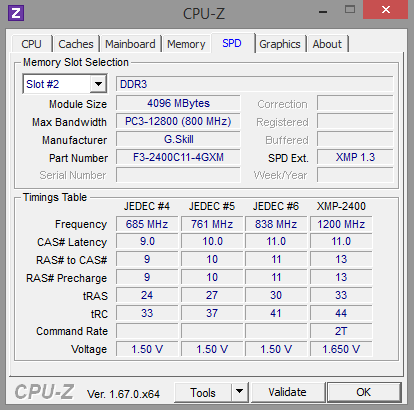Click the JEDEC #5 tRC value 37
Image resolution: width=414 pixels, height=410 pixels.
212,313
